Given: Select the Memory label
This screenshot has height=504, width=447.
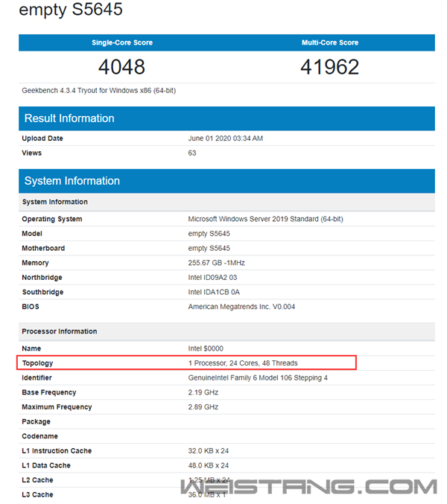Looking at the screenshot, I should (35, 263).
